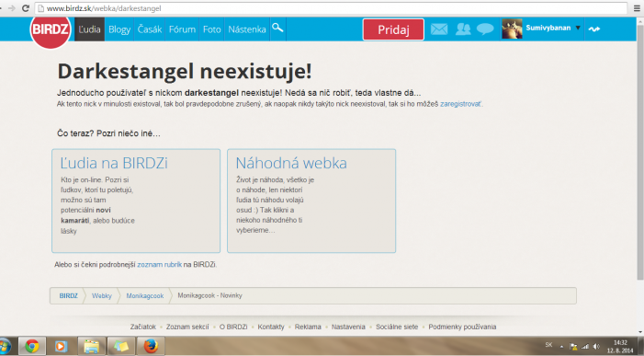This screenshot has height=356, width=644.
Task: Open Chrome from the taskbar
Action: pos(31,346)
